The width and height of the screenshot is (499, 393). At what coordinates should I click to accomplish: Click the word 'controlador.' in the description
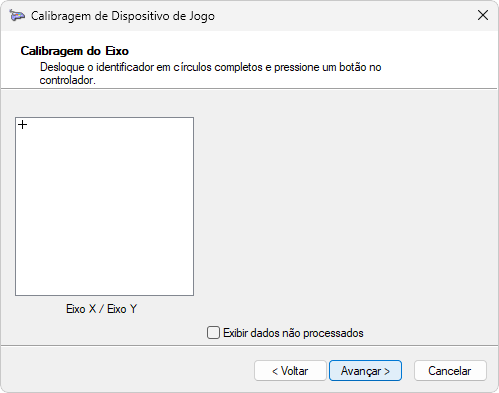click(68, 80)
